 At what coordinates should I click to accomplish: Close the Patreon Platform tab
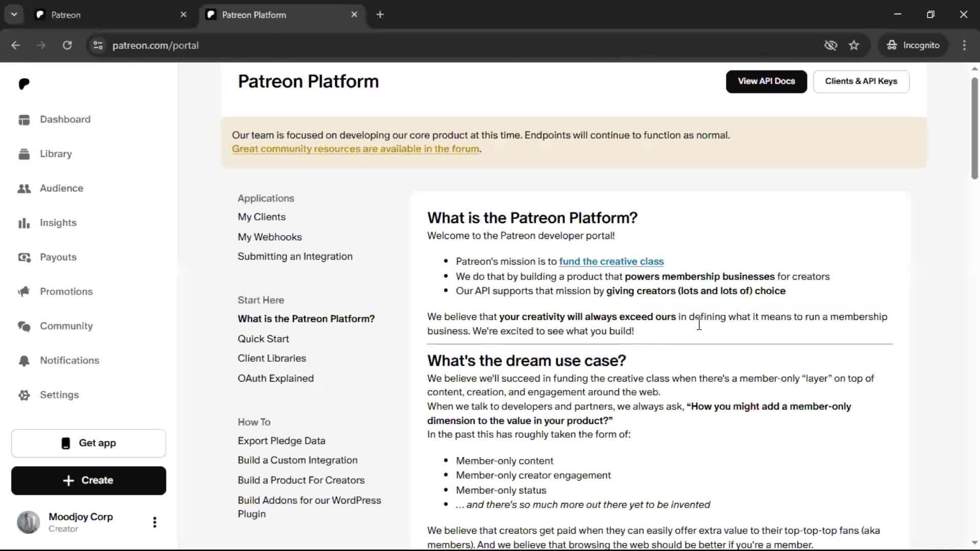pos(354,15)
